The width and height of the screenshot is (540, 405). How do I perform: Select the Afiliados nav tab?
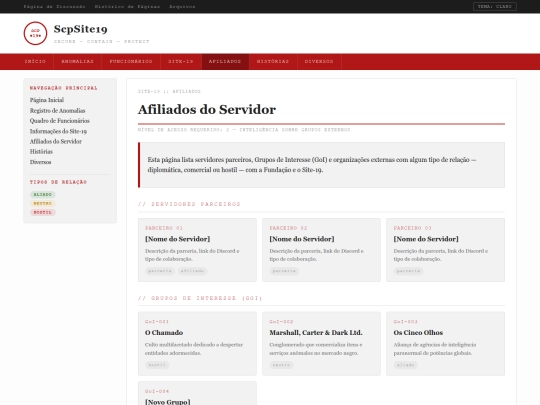point(225,62)
